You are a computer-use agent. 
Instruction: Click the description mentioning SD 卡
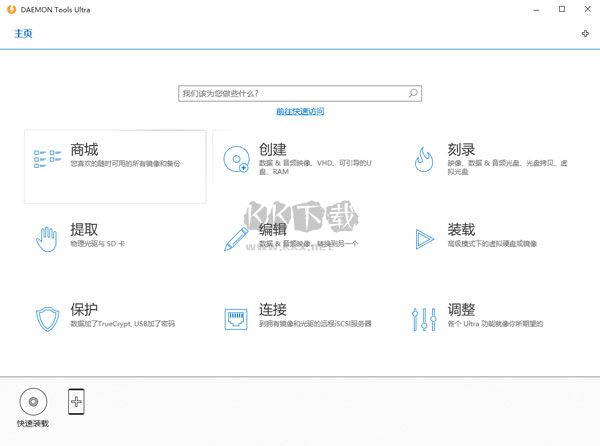(98, 244)
